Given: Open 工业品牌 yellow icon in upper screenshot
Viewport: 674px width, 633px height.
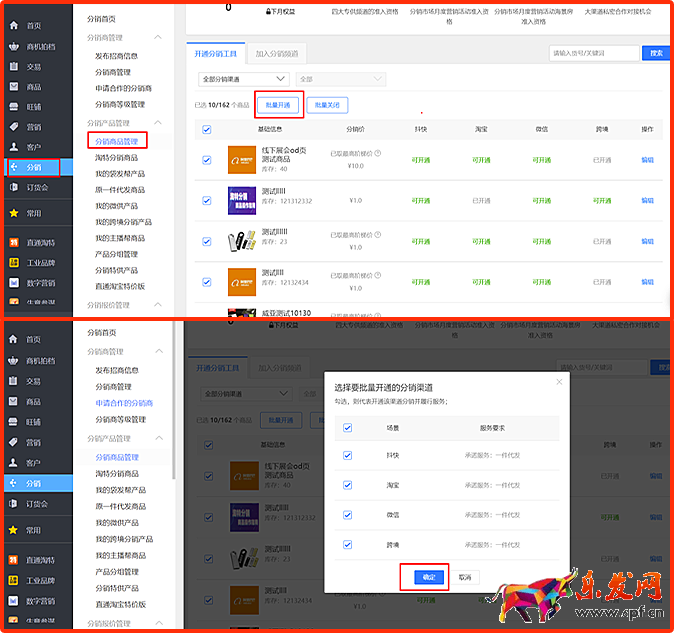Looking at the screenshot, I should click(14, 263).
